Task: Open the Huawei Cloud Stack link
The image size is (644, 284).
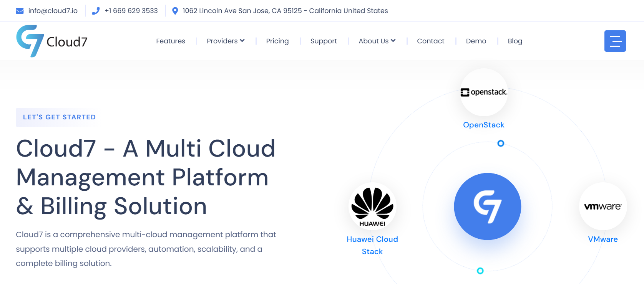Action: [x=372, y=245]
